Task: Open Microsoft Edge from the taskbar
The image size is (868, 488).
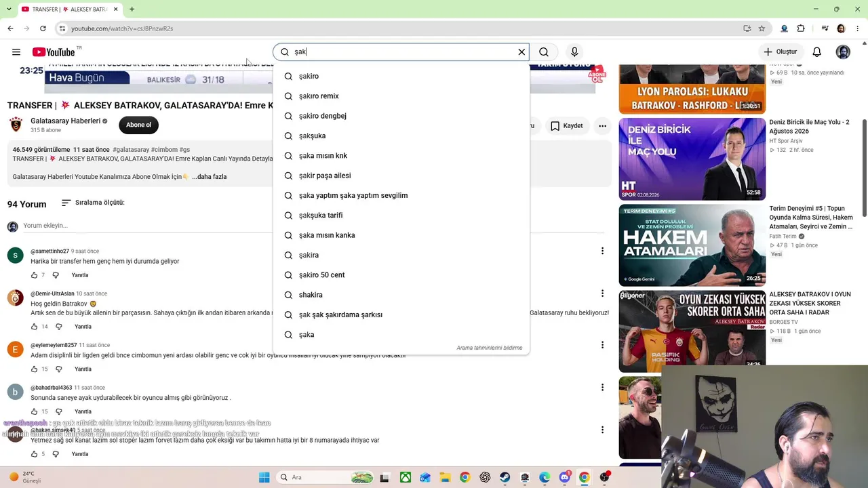Action: tap(545, 477)
